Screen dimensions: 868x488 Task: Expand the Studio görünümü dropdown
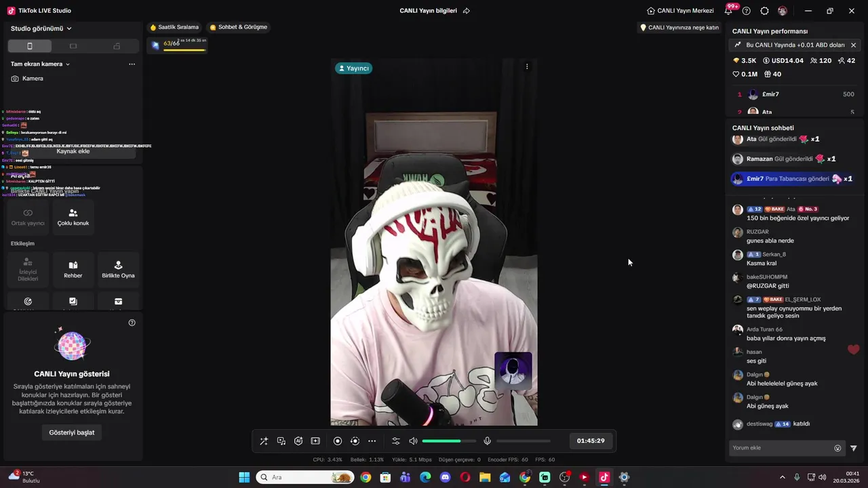click(41, 28)
